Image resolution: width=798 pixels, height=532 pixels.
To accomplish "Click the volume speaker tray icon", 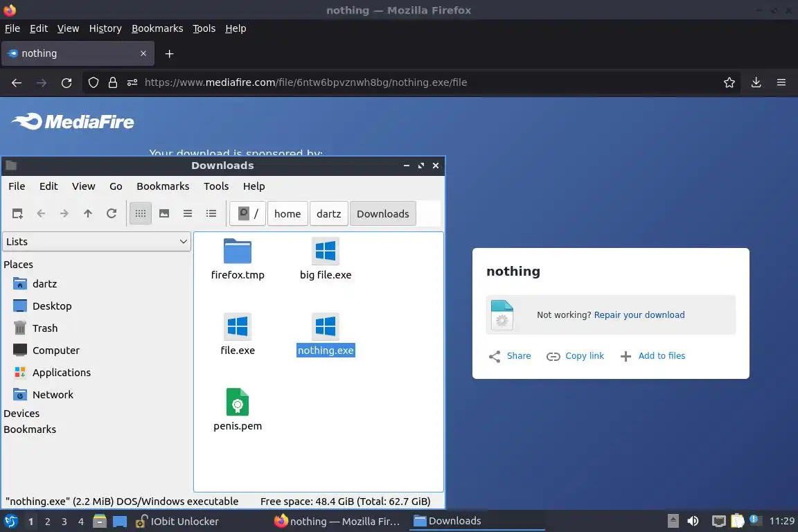I will click(x=693, y=521).
